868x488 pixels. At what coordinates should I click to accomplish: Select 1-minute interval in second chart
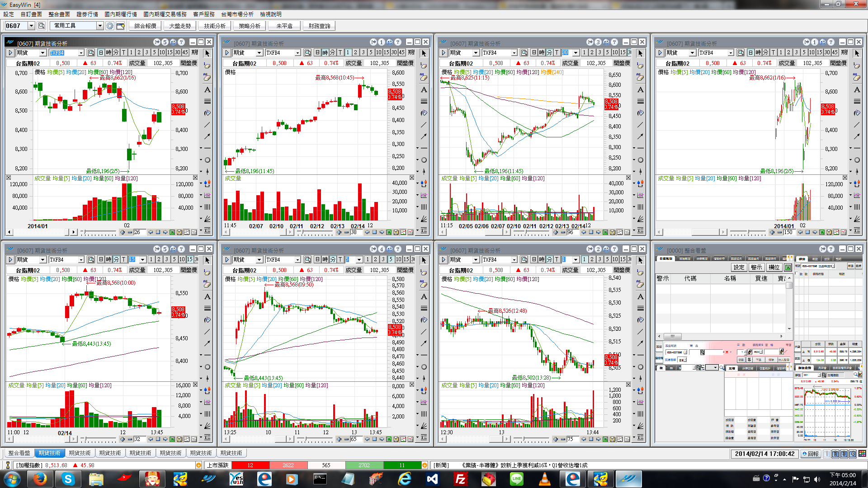pyautogui.click(x=348, y=53)
